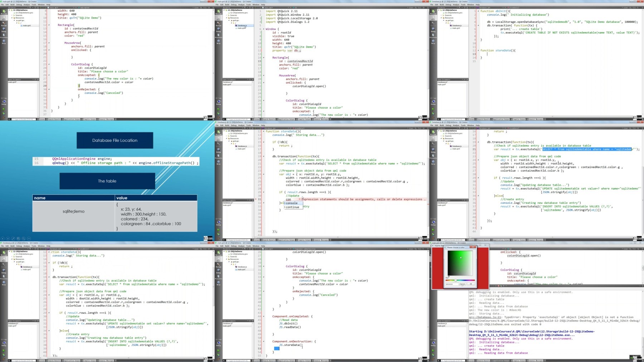
Task: Click Cancel in the 'Please choose a color' dialog
Action: [x=462, y=284]
